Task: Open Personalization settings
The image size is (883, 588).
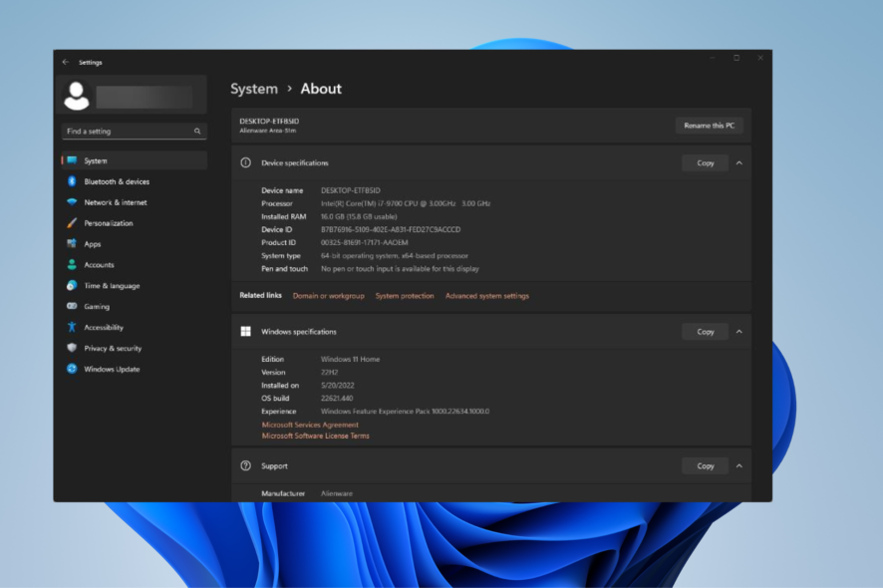Action: 134,223
